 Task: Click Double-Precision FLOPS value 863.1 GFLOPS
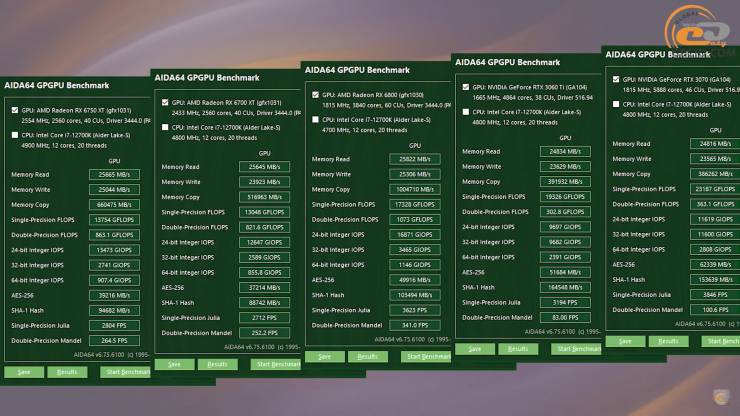tap(114, 235)
